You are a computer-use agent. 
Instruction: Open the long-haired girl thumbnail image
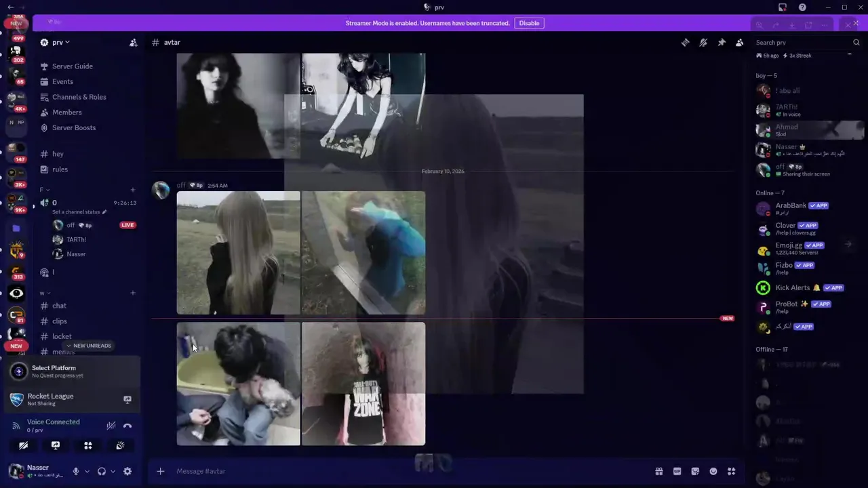tap(238, 253)
